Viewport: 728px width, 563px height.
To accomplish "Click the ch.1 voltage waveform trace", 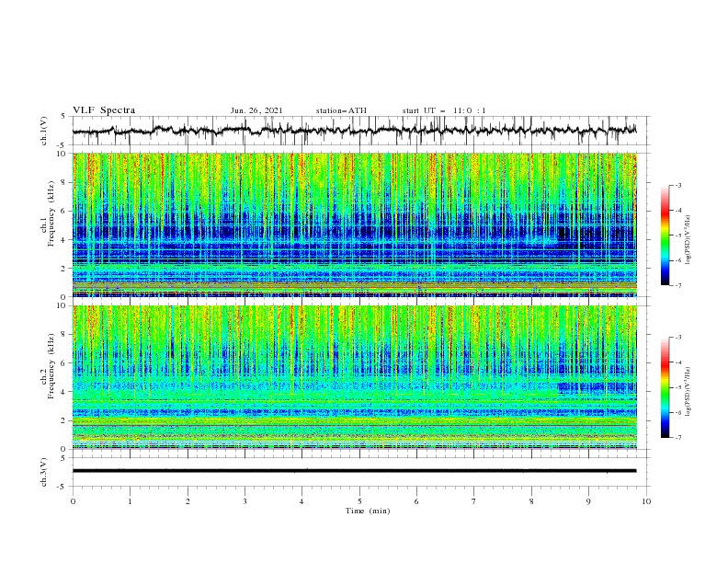I will tap(354, 131).
